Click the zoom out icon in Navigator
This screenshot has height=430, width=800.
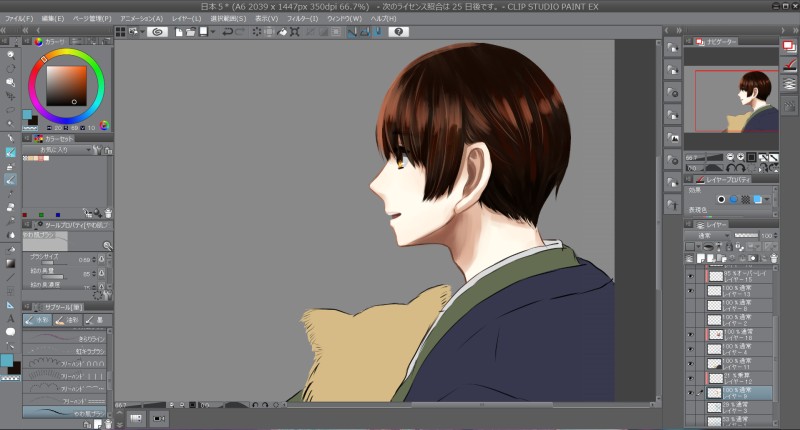pos(730,157)
